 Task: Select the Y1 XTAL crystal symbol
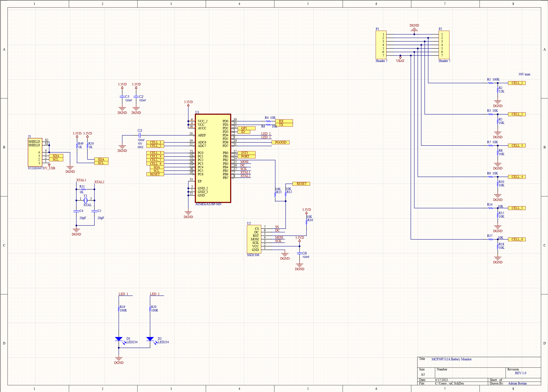click(x=86, y=200)
